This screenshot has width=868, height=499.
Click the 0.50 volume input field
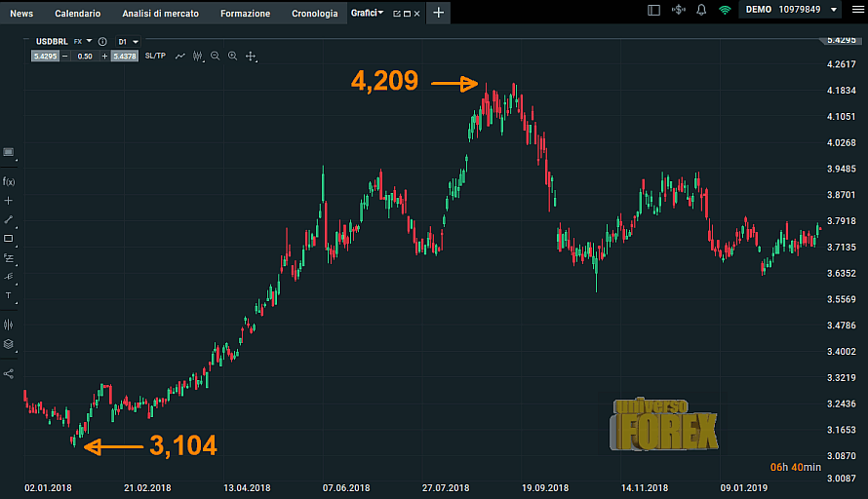point(85,57)
